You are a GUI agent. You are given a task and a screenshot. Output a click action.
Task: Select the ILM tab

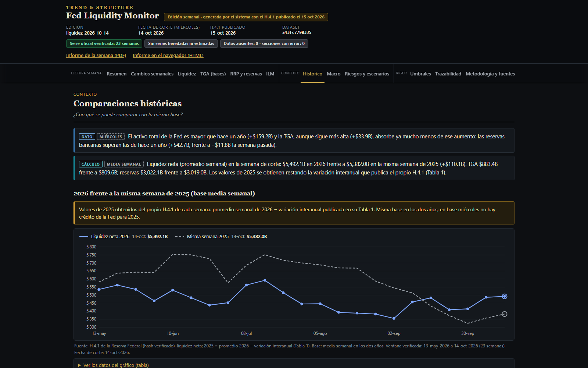pos(270,74)
